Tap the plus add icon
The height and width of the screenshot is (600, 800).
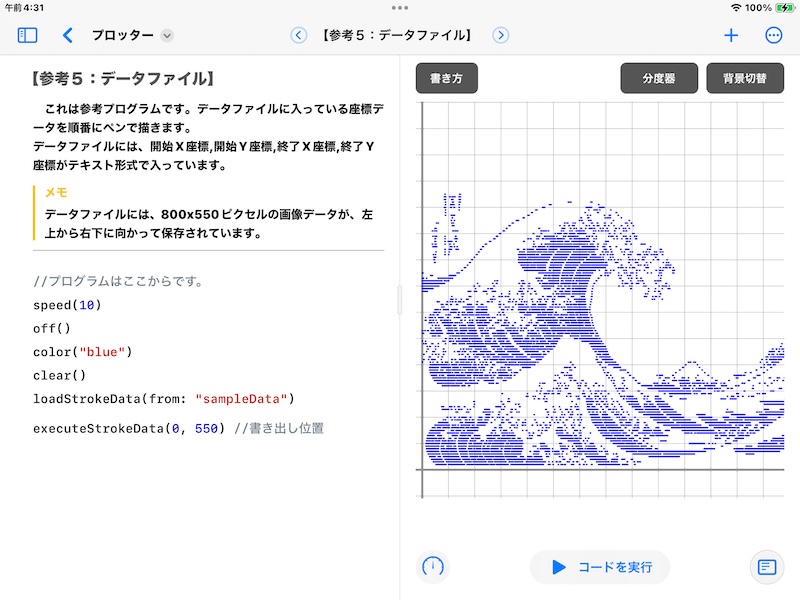731,35
